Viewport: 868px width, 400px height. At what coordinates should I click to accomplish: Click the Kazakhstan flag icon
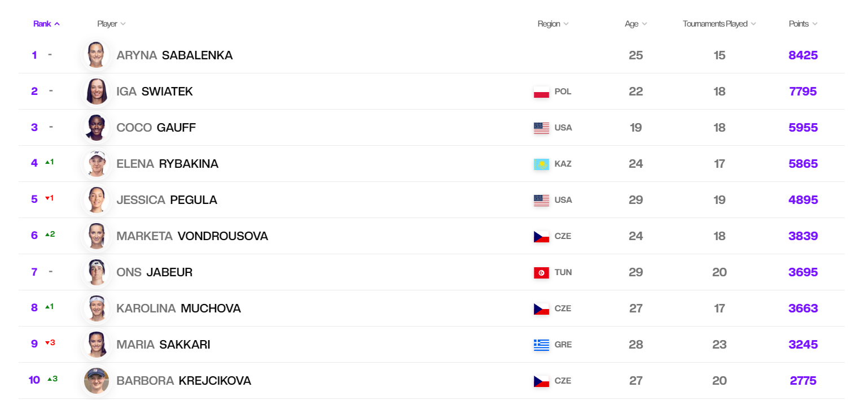click(541, 164)
